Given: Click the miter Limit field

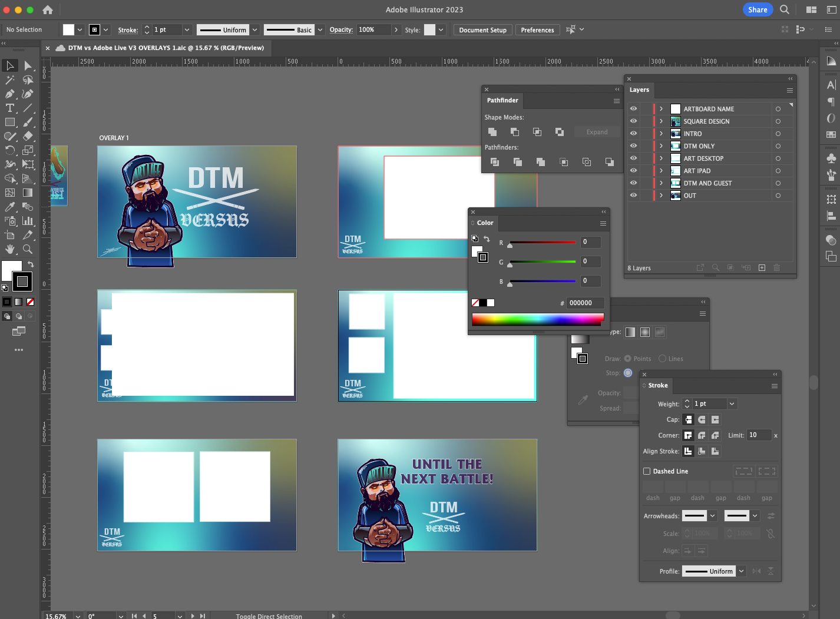Looking at the screenshot, I should 759,435.
